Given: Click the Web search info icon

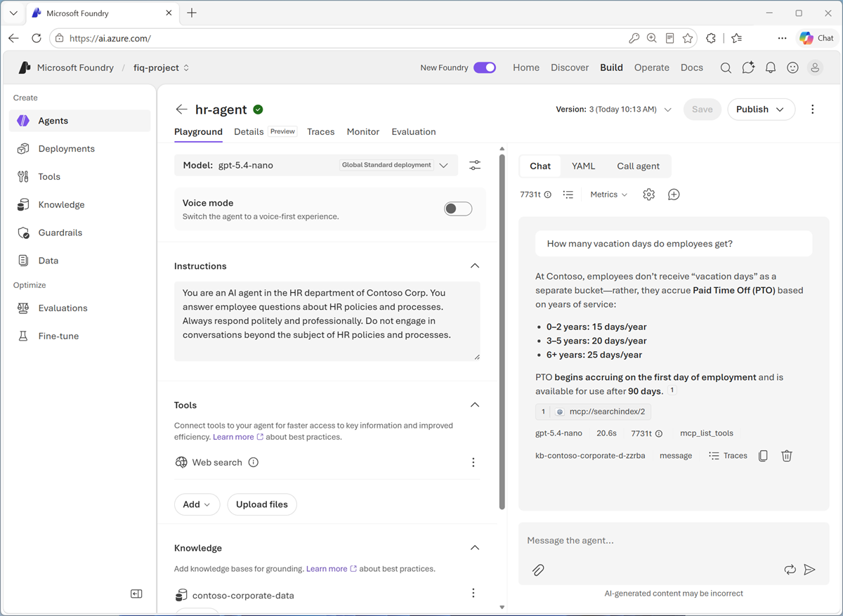Looking at the screenshot, I should click(x=254, y=462).
